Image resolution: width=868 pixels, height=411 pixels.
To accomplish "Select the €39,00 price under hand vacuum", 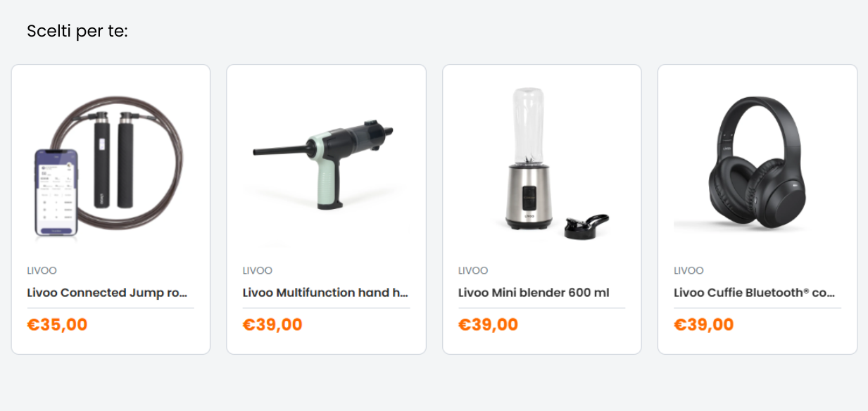I will pyautogui.click(x=272, y=324).
